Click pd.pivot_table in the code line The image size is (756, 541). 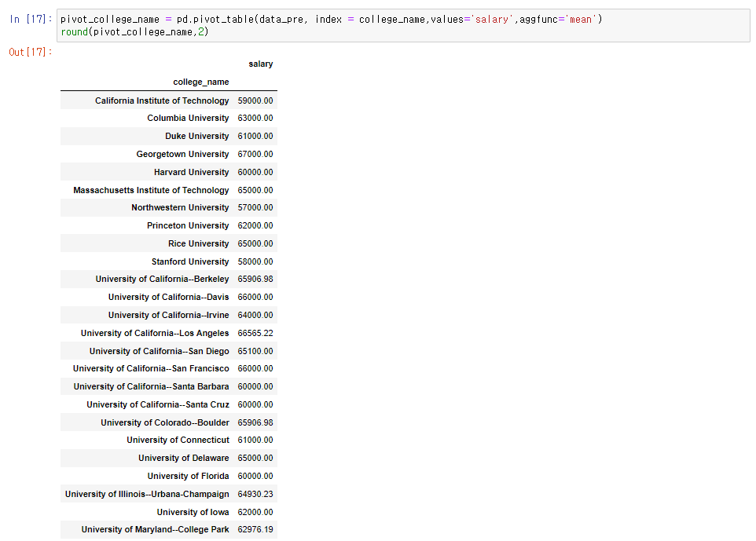coord(215,20)
